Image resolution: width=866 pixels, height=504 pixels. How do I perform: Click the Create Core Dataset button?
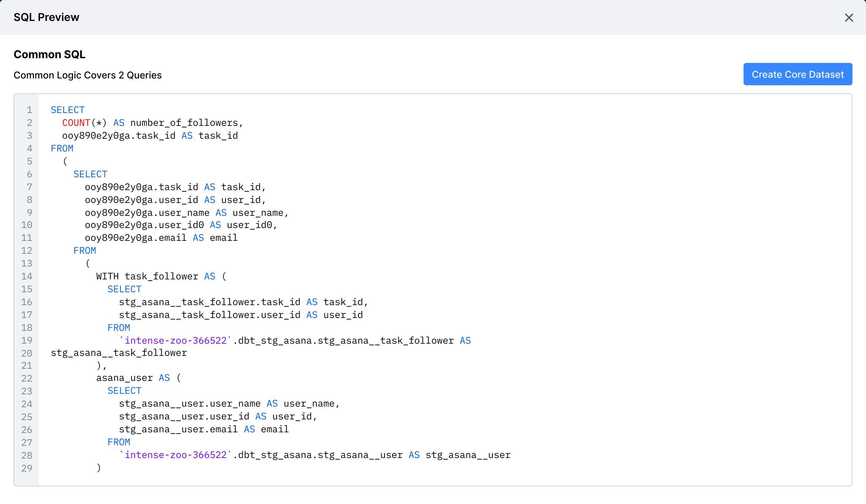pyautogui.click(x=797, y=74)
